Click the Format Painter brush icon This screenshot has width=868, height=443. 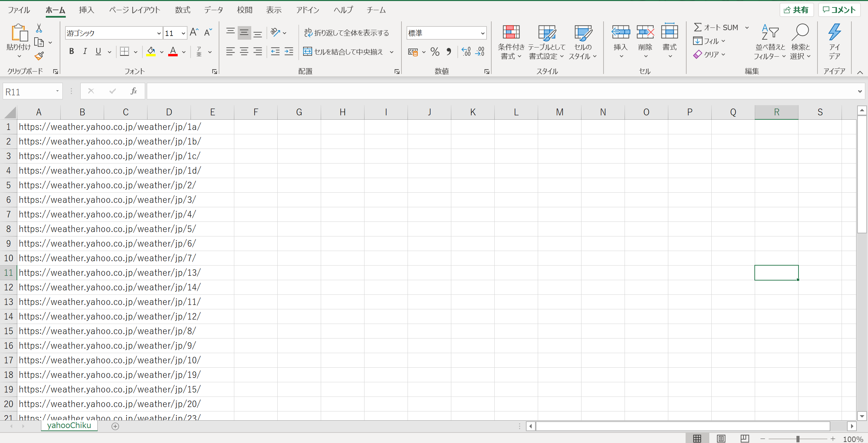pos(39,56)
